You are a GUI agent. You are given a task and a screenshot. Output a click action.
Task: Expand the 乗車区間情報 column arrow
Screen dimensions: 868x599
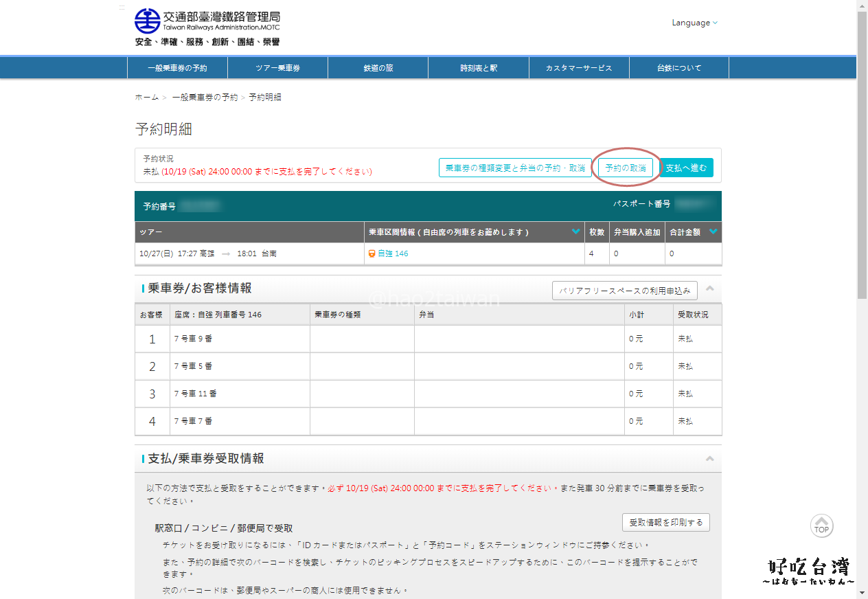pyautogui.click(x=576, y=232)
